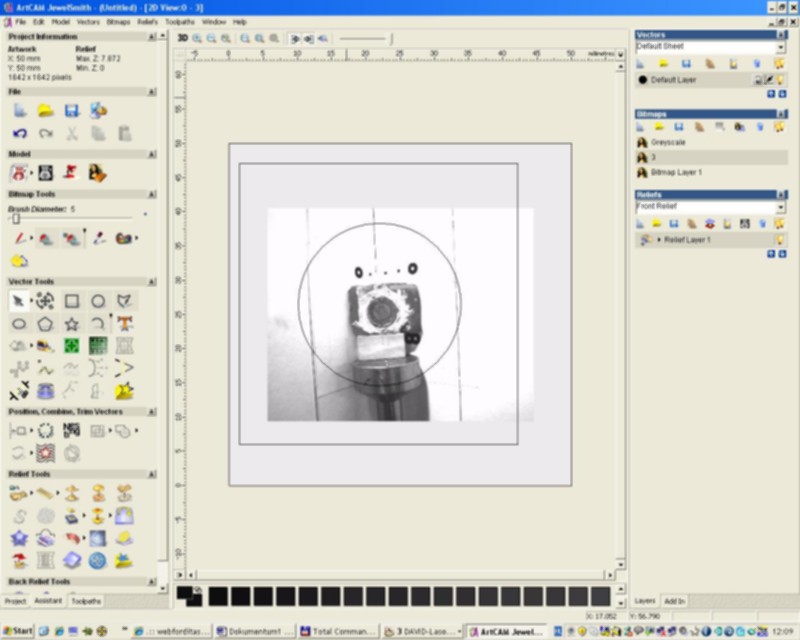Click the Save icon in File panel
The width and height of the screenshot is (800, 640).
(72, 110)
